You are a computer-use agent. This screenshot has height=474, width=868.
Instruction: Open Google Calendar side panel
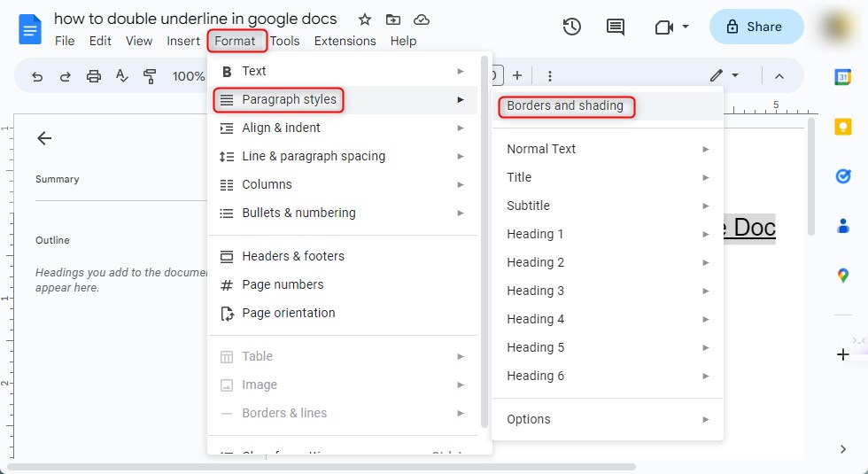842,77
